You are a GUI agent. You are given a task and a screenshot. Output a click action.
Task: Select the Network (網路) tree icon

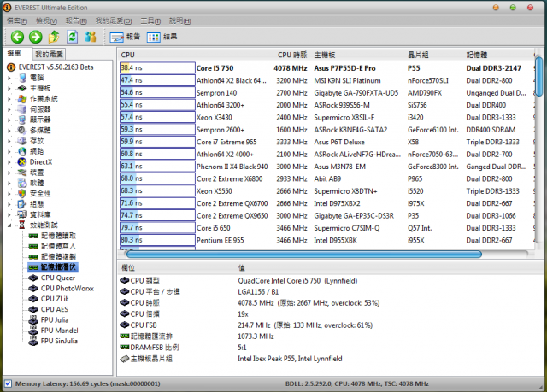click(x=22, y=151)
